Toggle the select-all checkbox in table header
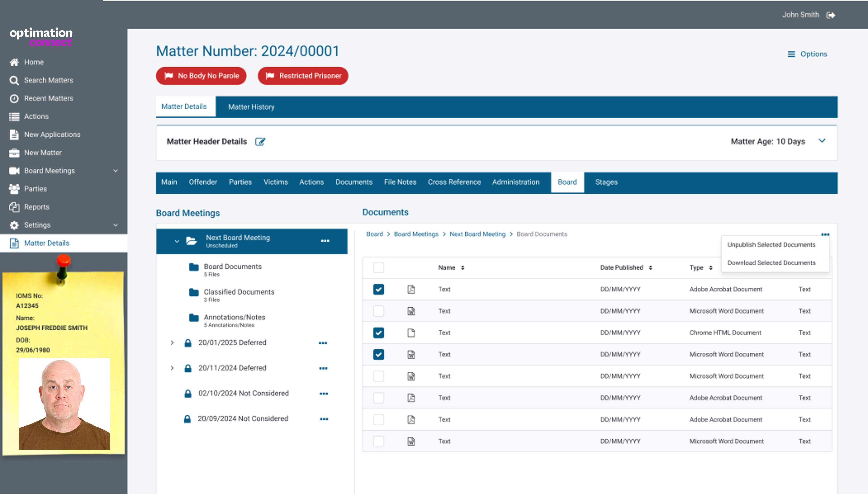 coord(378,268)
